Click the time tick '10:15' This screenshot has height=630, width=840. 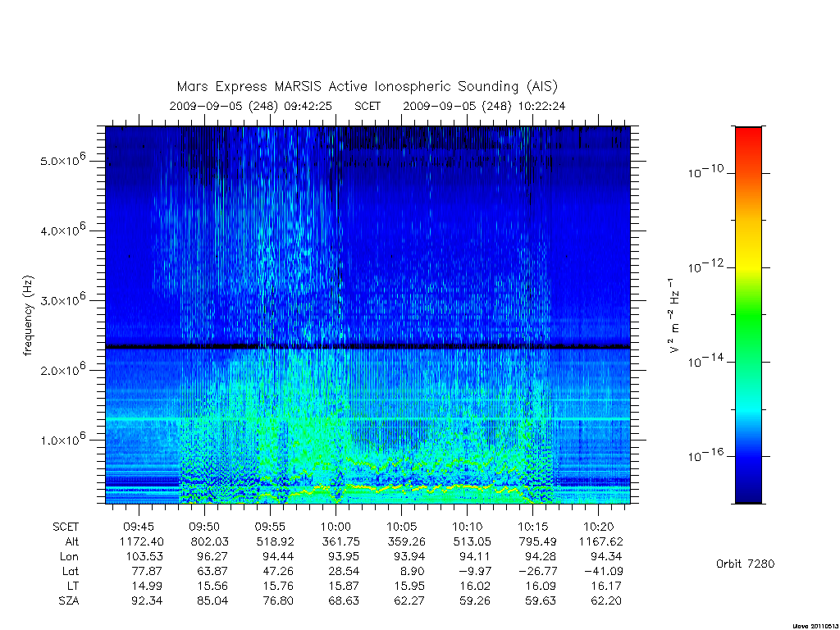pyautogui.click(x=532, y=527)
